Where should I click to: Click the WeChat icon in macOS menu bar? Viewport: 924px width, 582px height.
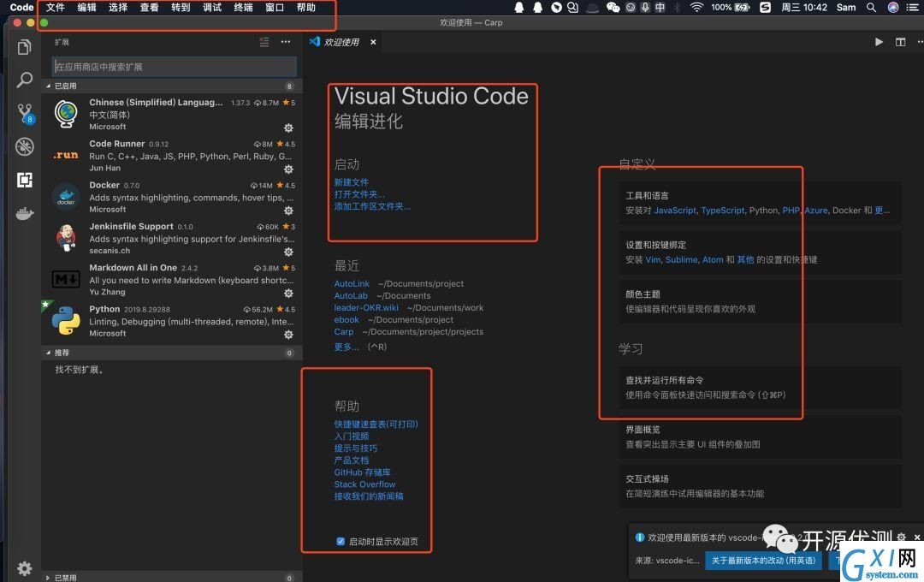click(613, 8)
